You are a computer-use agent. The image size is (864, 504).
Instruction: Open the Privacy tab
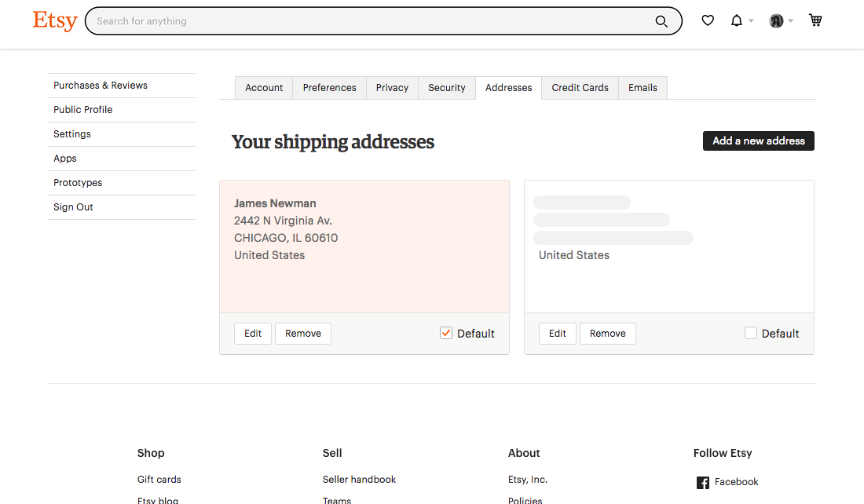[x=392, y=87]
